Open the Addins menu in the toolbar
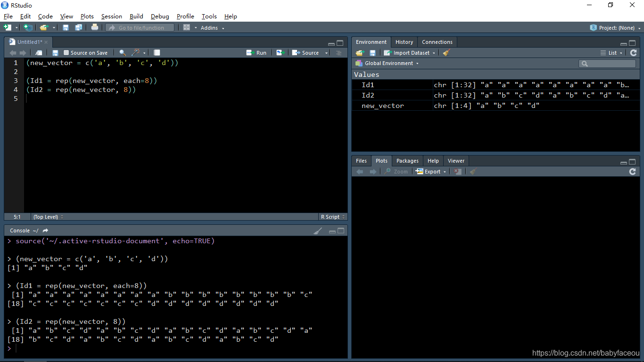644x362 pixels. (x=209, y=27)
